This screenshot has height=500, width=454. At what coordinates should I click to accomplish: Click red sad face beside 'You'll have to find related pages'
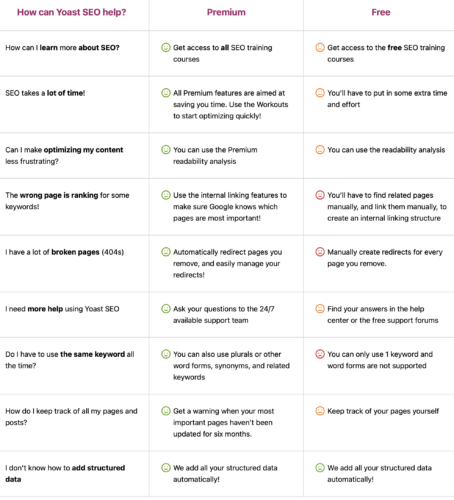[320, 195]
